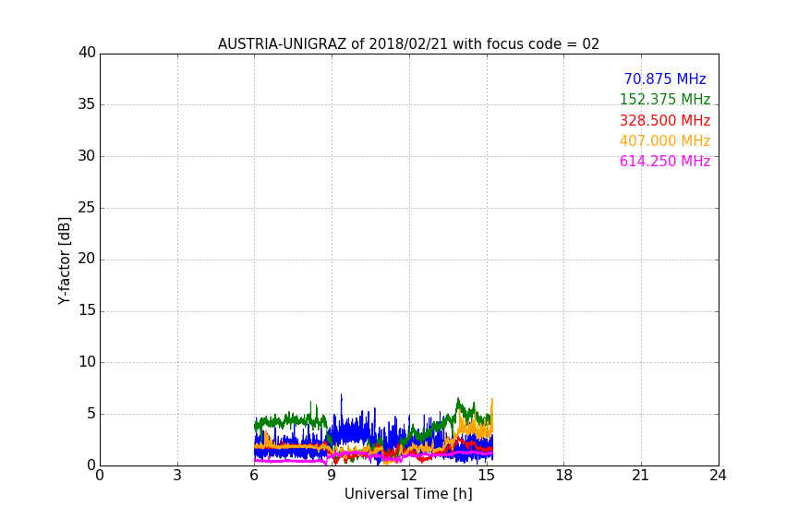798x532 pixels.
Task: Select the 328.500 MHz legend label
Action: 665,121
